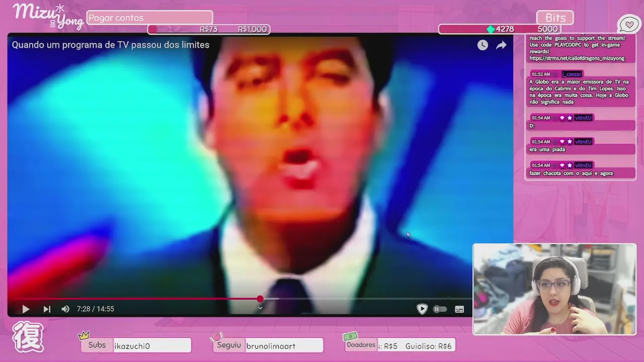Click the Seguiu follower label
Screen dimensions: 644x362
229,345
